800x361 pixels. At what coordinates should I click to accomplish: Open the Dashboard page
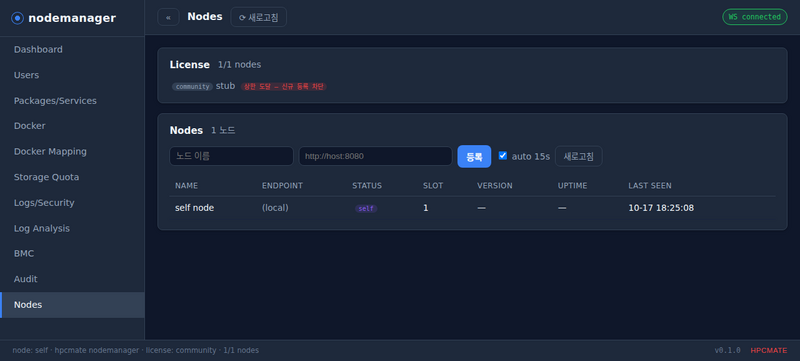(72, 49)
